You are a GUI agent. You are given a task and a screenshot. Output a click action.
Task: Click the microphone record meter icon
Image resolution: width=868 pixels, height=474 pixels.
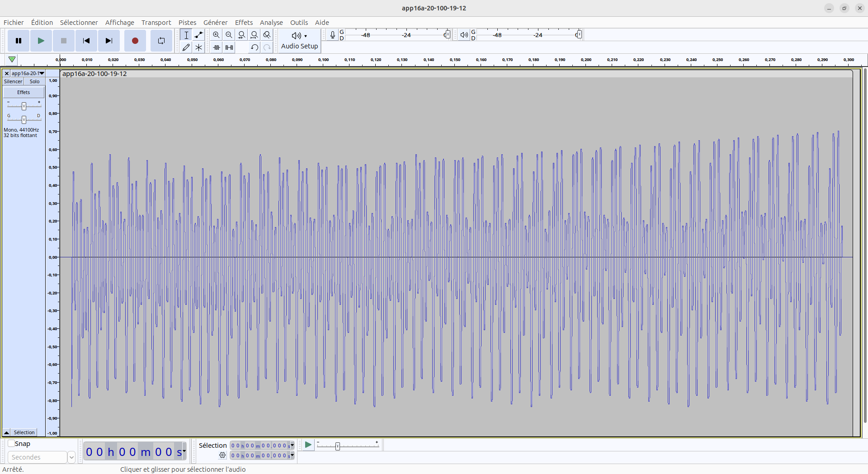coord(333,35)
